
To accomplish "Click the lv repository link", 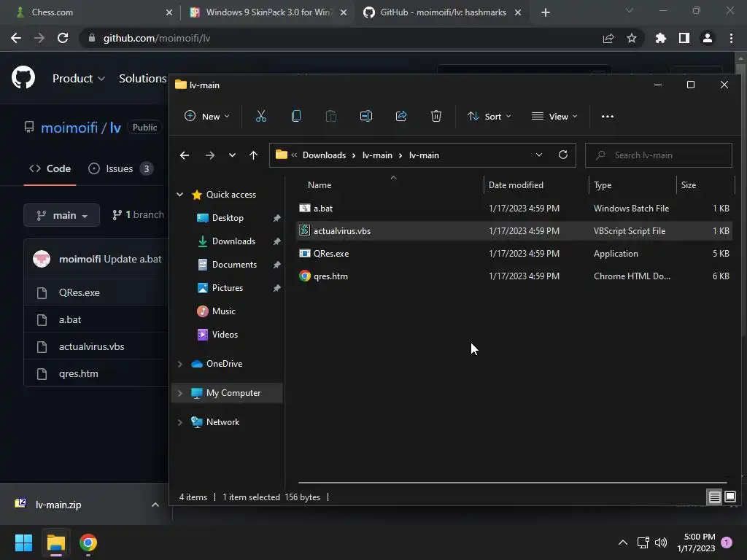I will click(115, 128).
